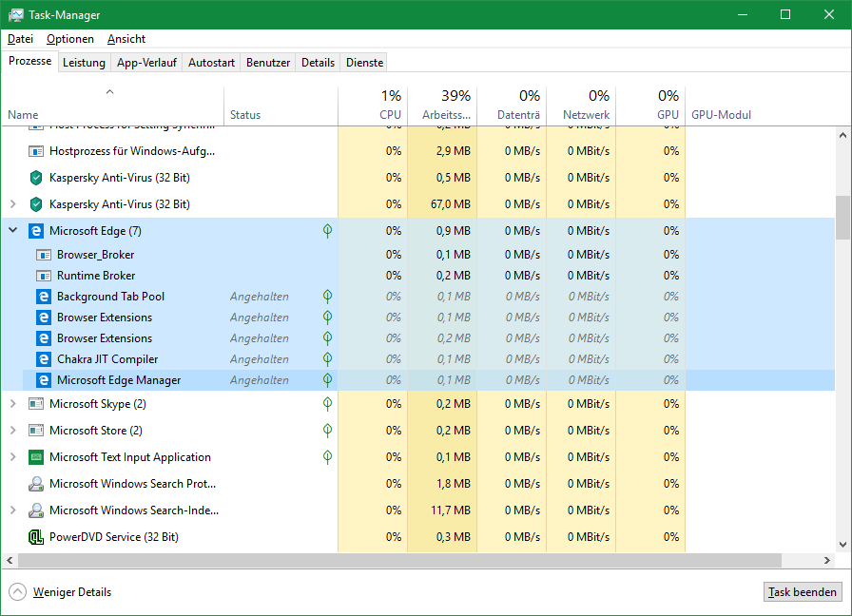The image size is (852, 616).
Task: Click the Microsoft Skype (2) icon
Action: pyautogui.click(x=36, y=404)
